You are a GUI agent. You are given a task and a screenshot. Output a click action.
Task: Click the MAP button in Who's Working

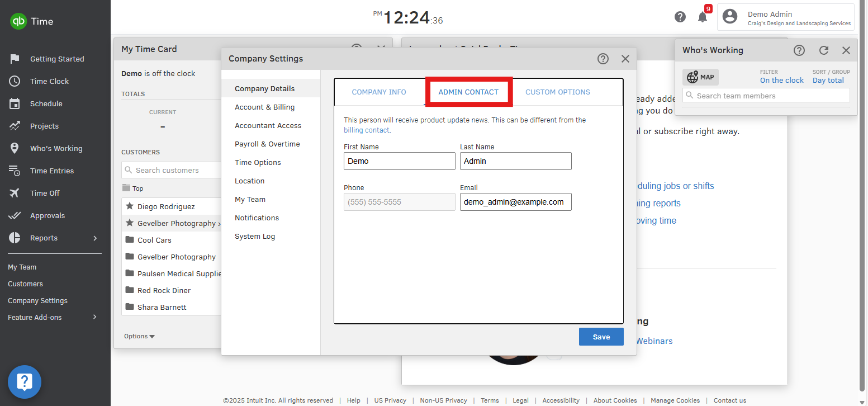700,77
